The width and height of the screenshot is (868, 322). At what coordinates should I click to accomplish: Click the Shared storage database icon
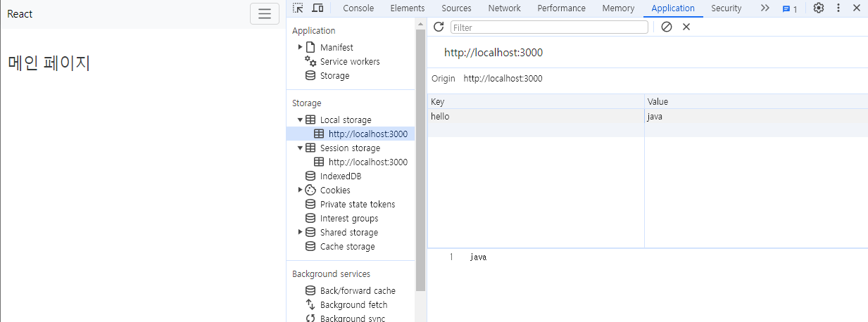(x=310, y=233)
